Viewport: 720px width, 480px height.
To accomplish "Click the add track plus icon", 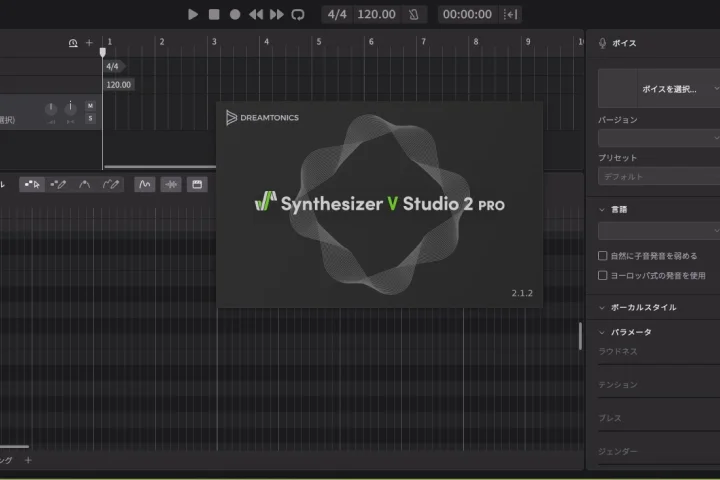I will coord(89,43).
